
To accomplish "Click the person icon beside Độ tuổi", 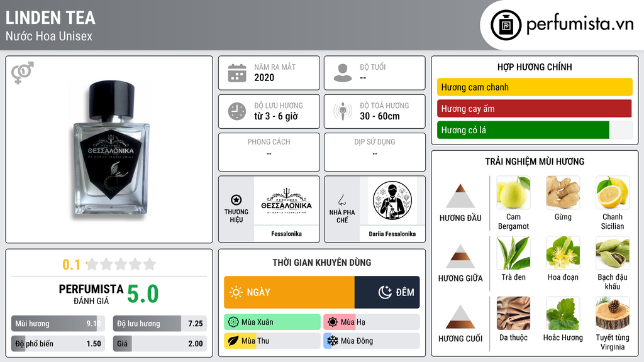I will tap(343, 73).
